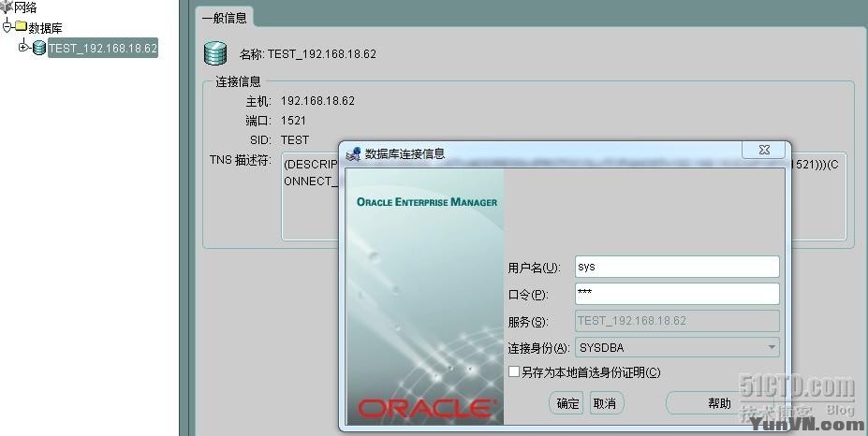Click port value 1521
Viewport: 868px width, 436px height.
pos(293,120)
